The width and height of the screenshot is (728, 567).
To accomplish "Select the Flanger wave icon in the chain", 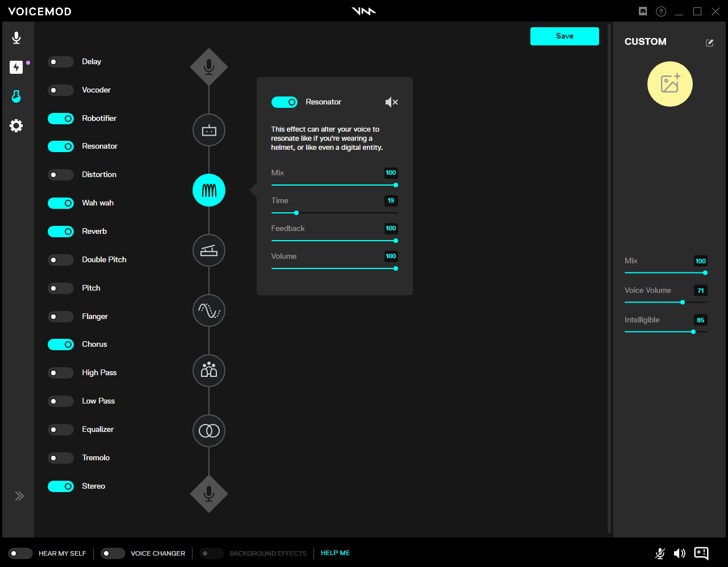I will (x=208, y=310).
